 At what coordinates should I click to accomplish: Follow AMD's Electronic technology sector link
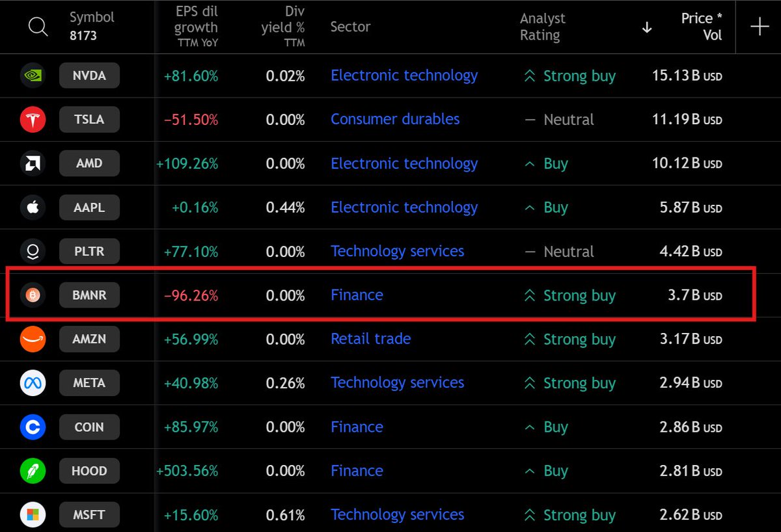(x=404, y=163)
